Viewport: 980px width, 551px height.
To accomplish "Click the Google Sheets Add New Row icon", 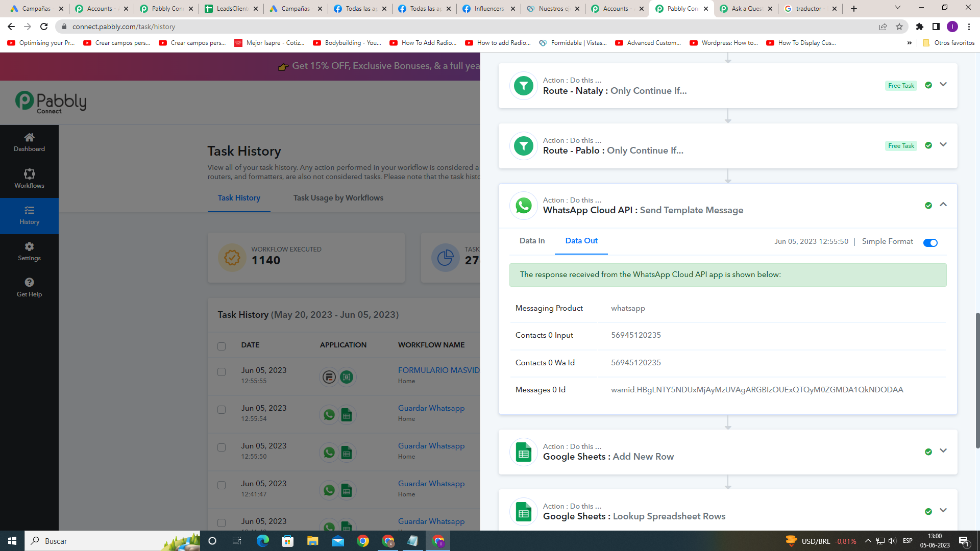I will (524, 452).
